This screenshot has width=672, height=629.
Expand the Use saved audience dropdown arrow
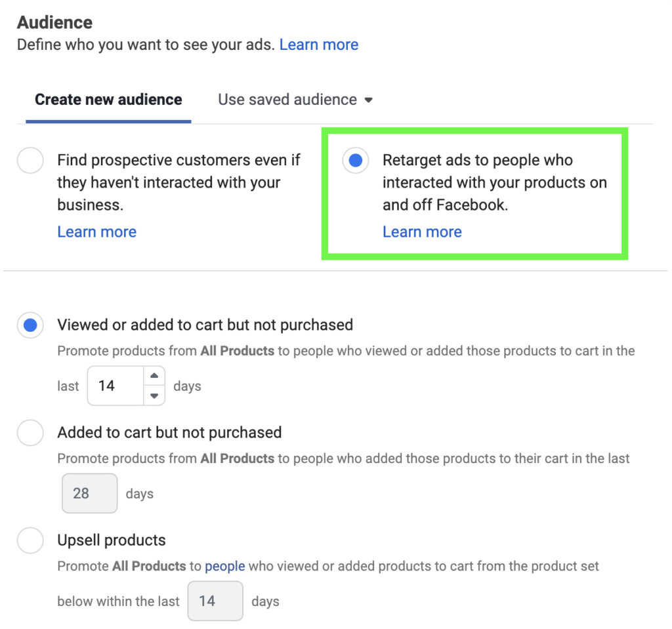[369, 100]
